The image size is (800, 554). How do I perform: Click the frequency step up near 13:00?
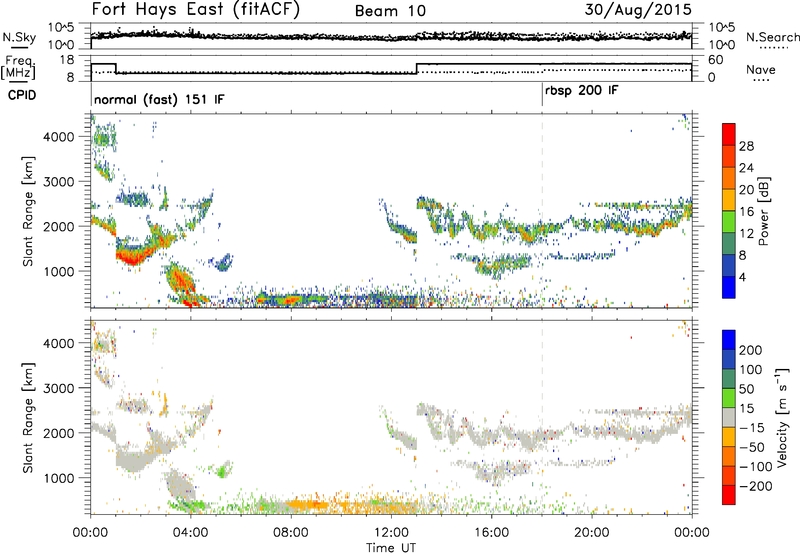(417, 68)
